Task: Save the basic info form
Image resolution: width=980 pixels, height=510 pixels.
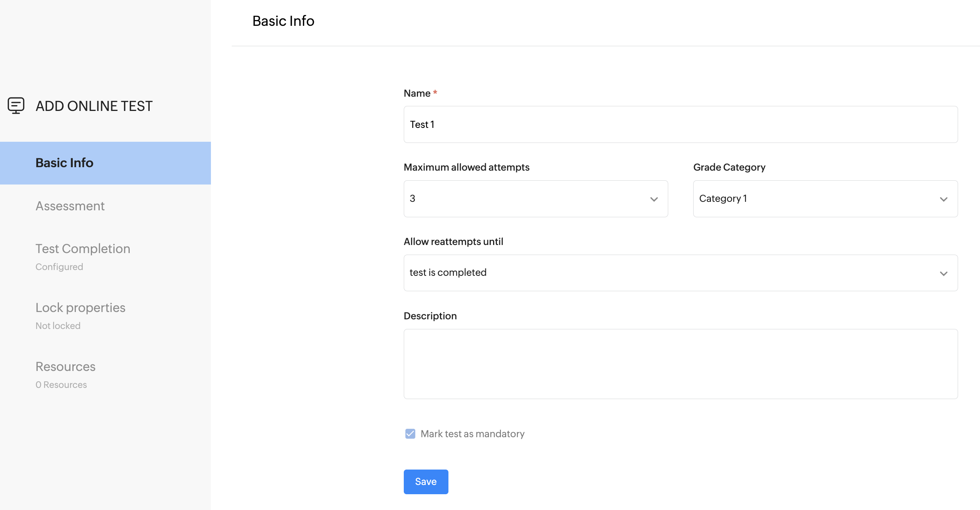Action: tap(426, 481)
